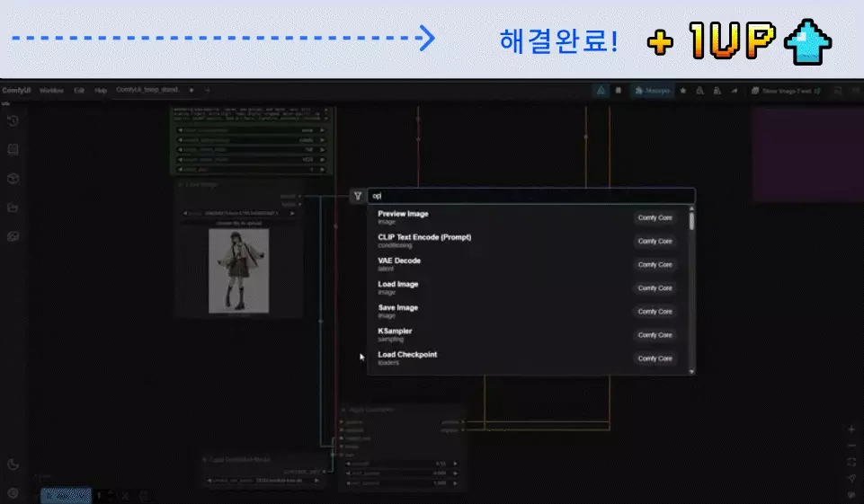
Task: Select the ComfyUI_temp workflow tab
Action: click(x=147, y=90)
